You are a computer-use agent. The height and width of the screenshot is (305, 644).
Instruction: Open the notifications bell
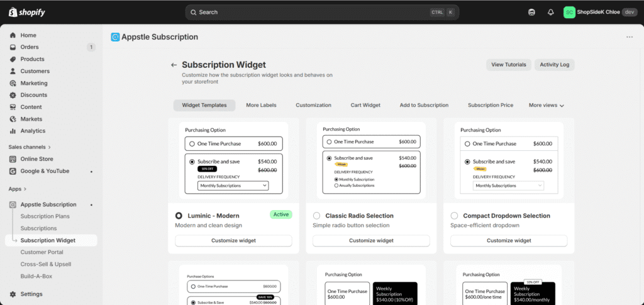tap(551, 13)
